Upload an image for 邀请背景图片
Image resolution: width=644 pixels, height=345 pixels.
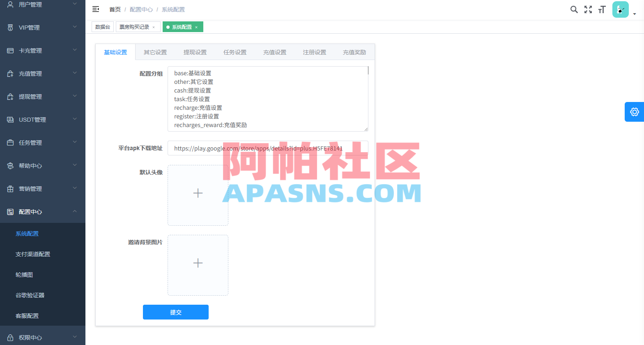tap(198, 265)
